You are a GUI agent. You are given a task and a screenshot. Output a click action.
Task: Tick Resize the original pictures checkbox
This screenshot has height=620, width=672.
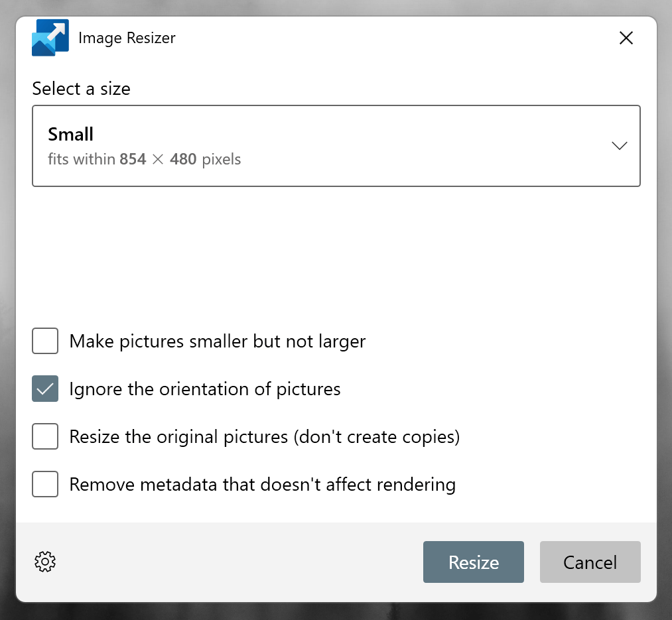[45, 436]
